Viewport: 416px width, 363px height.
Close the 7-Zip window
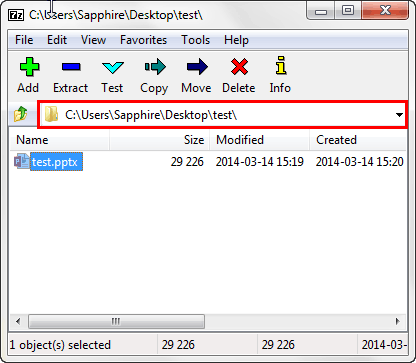click(385, 11)
